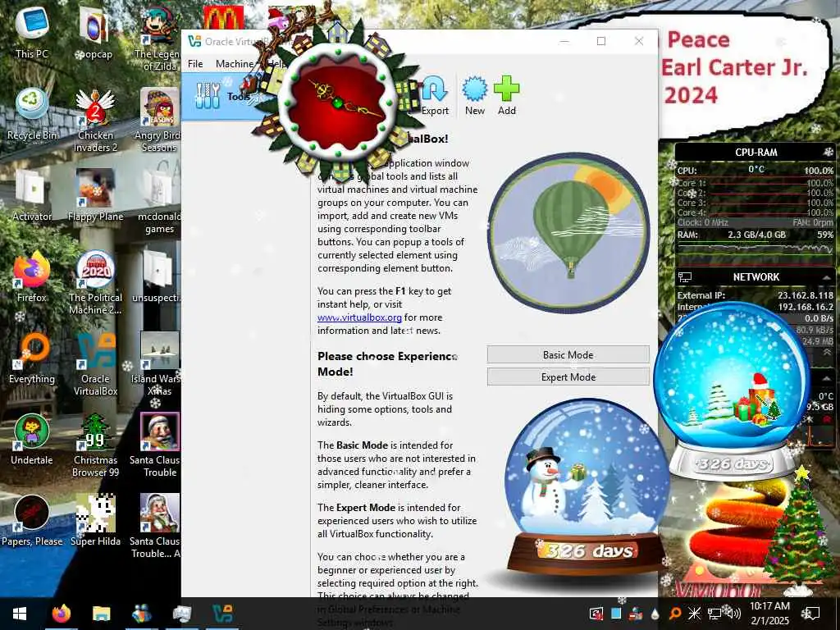Open the www.virtualbox.org link
Image resolution: width=840 pixels, height=630 pixels.
point(359,317)
